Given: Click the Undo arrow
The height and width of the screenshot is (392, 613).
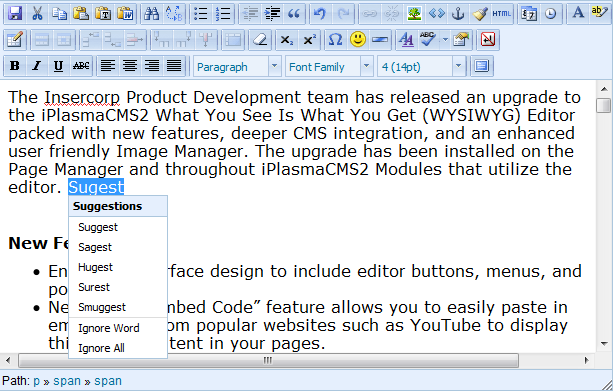Looking at the screenshot, I should pos(320,14).
